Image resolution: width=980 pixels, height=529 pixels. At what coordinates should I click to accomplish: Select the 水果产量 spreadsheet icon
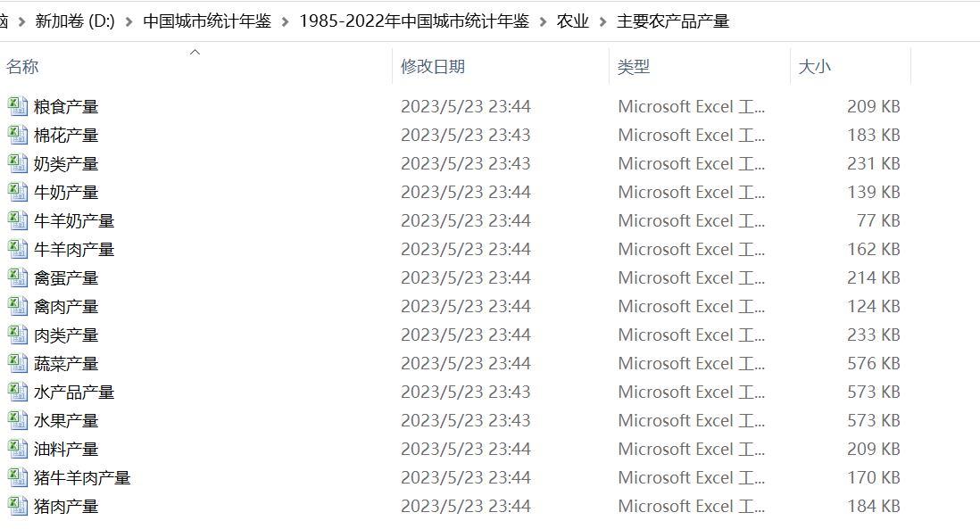click(18, 420)
